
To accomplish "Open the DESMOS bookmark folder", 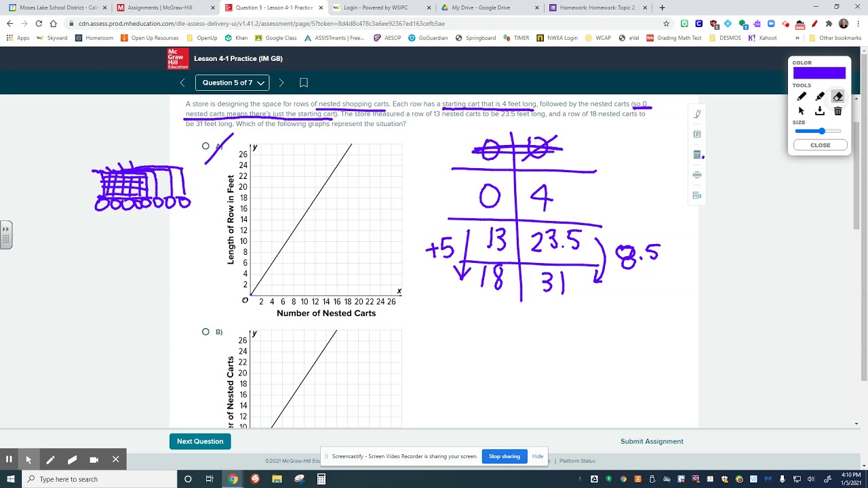I will click(x=725, y=38).
